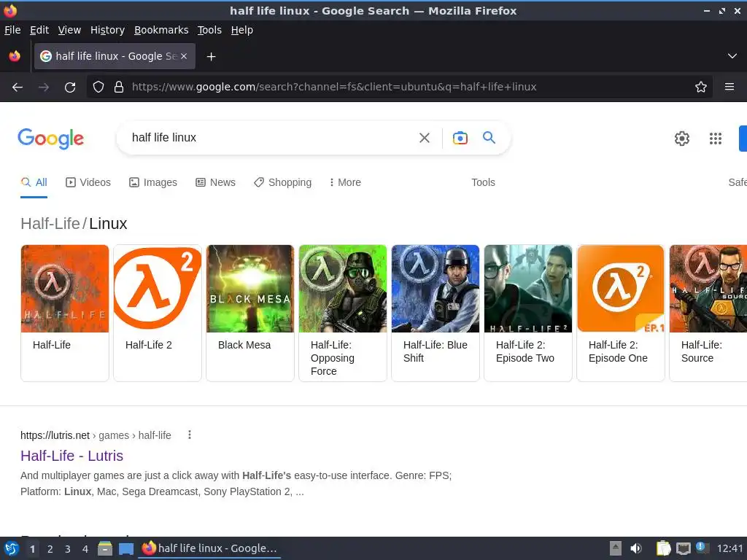Show desktop from taskbar icon
This screenshot has height=560, width=747.
pyautogui.click(x=125, y=548)
